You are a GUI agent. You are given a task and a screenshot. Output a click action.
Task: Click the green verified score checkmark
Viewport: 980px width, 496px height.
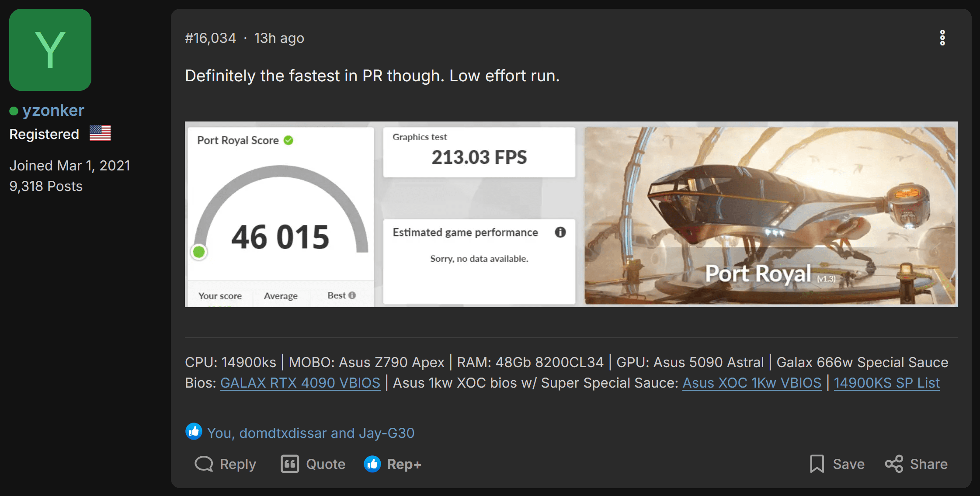[288, 140]
